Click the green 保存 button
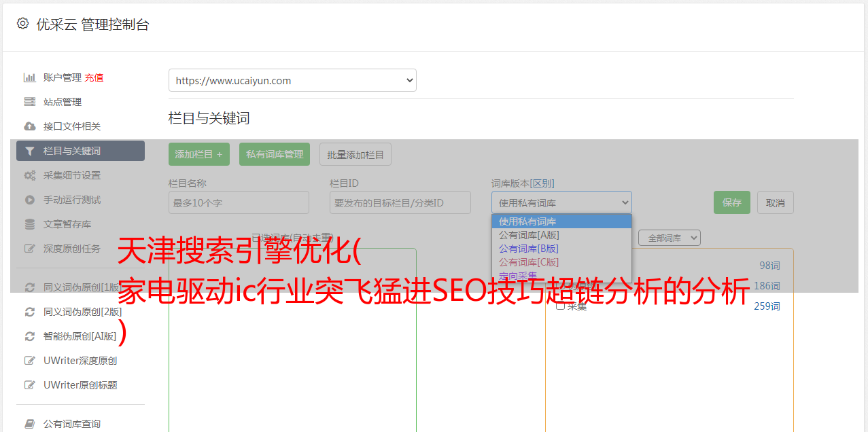This screenshot has height=432, width=868. pos(732,202)
